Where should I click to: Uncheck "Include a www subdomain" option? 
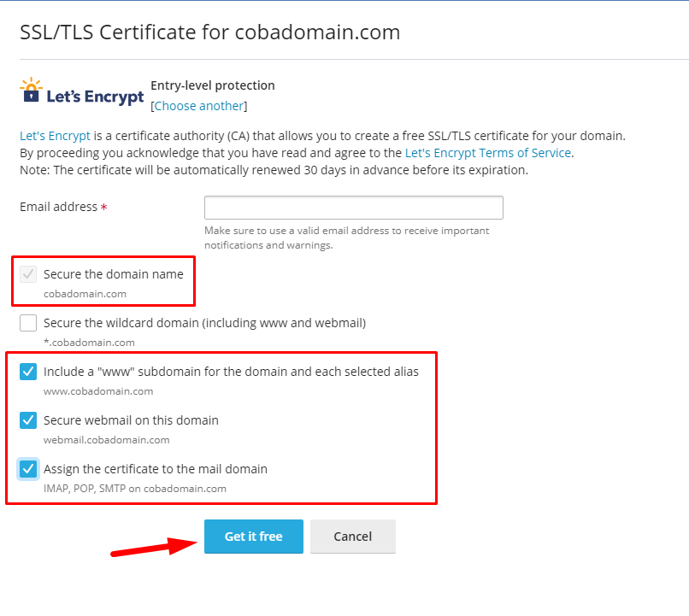point(29,371)
